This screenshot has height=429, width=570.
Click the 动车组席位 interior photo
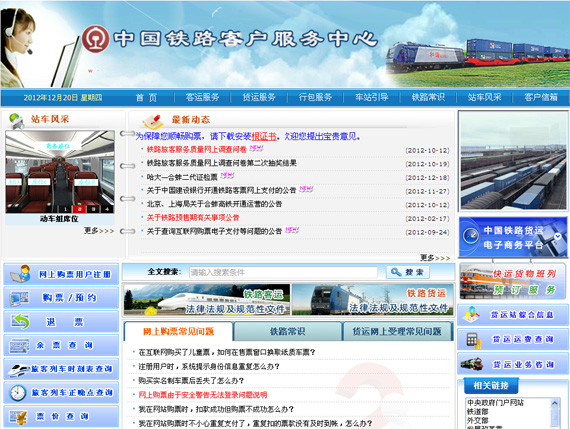(x=60, y=172)
